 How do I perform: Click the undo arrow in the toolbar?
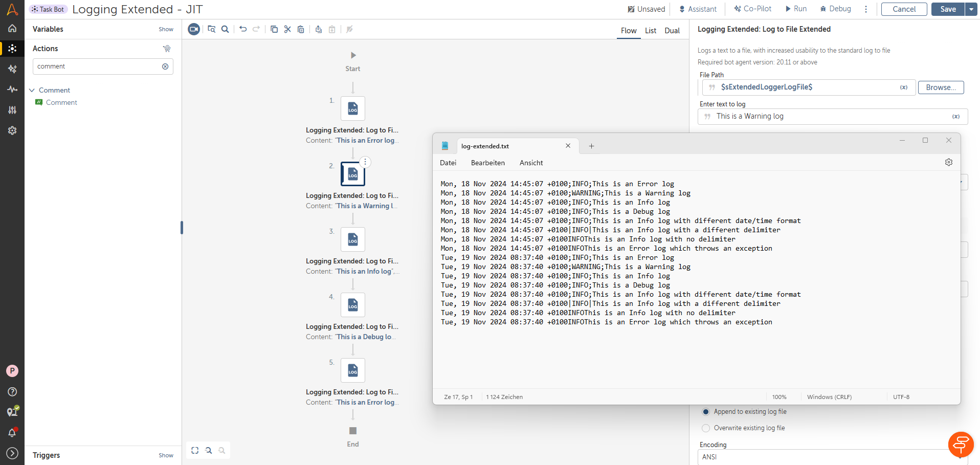point(243,29)
